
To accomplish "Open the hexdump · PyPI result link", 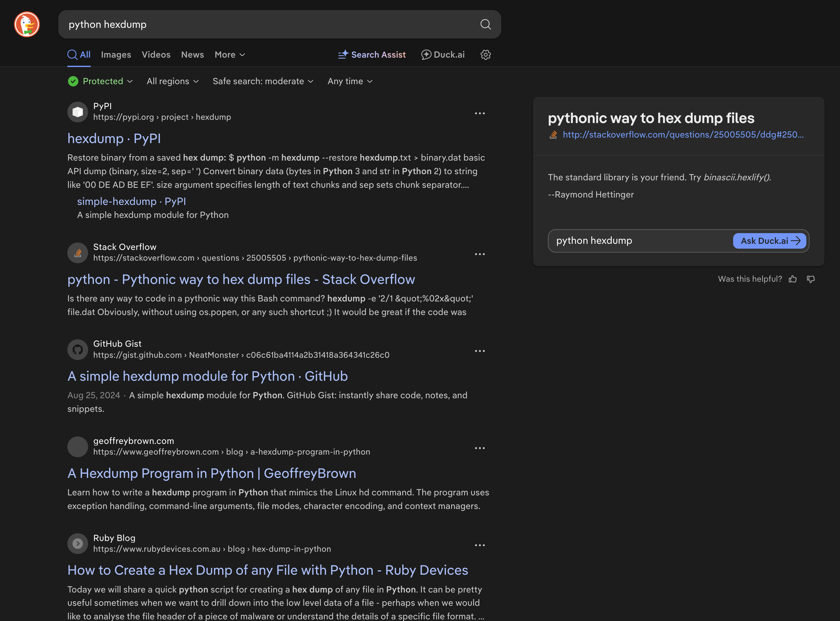I will [114, 139].
